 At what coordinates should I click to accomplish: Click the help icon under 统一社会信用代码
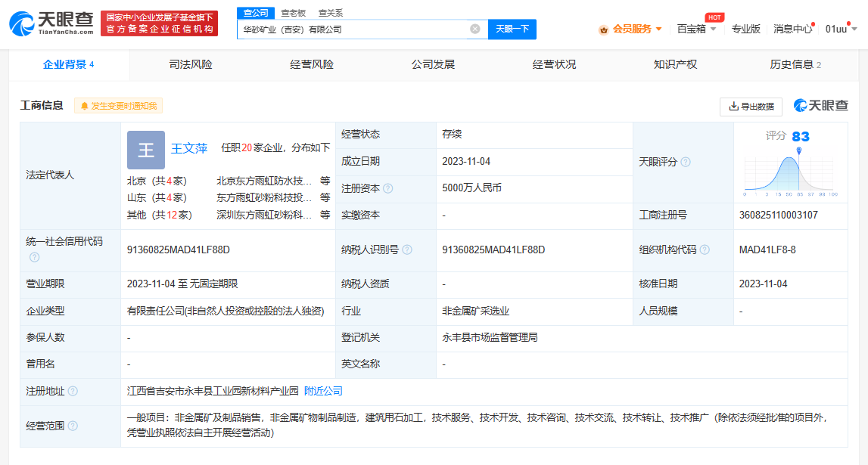point(34,257)
